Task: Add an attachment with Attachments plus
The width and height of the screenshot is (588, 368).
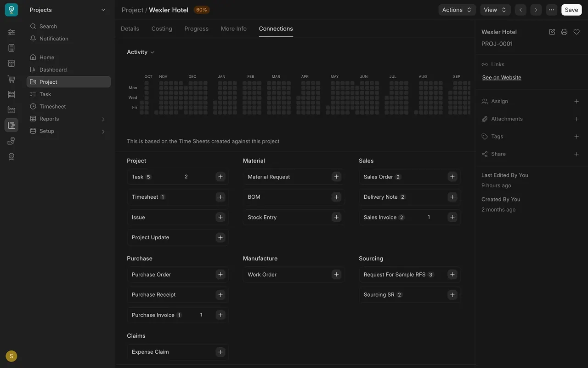Action: [577, 119]
